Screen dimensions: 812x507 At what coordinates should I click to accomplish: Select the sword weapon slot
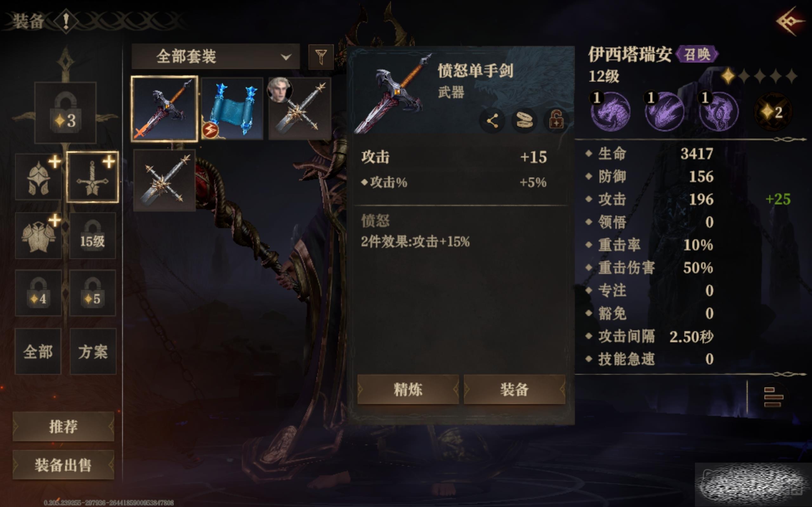[x=93, y=177]
